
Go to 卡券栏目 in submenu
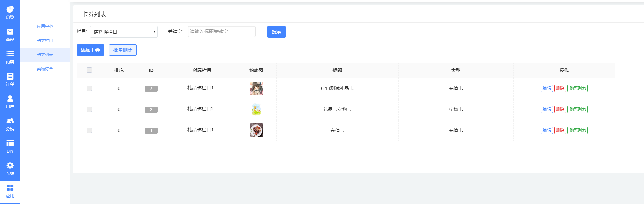pos(45,41)
